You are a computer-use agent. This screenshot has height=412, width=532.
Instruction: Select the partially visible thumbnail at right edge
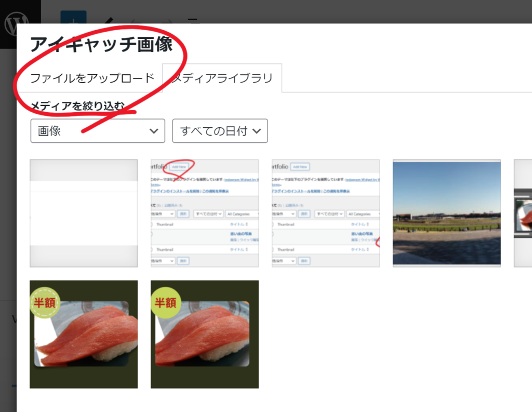(523, 213)
